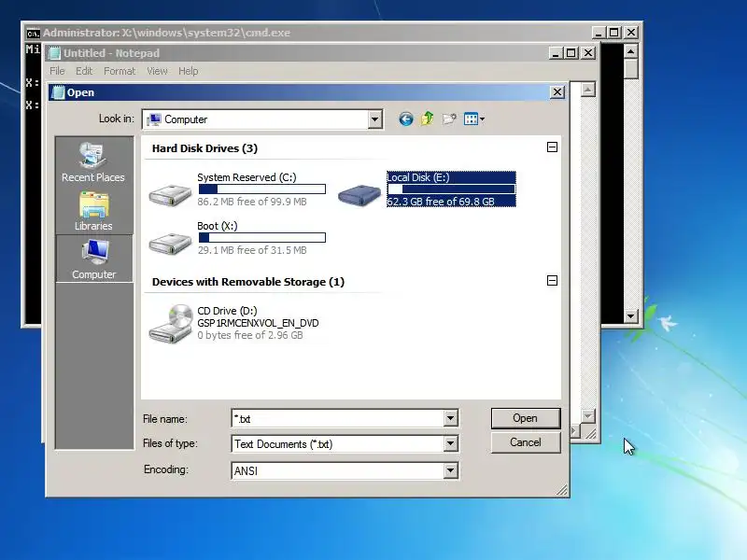Select the CD Drive (D:) disc icon
This screenshot has width=747, height=560.
coord(171,324)
